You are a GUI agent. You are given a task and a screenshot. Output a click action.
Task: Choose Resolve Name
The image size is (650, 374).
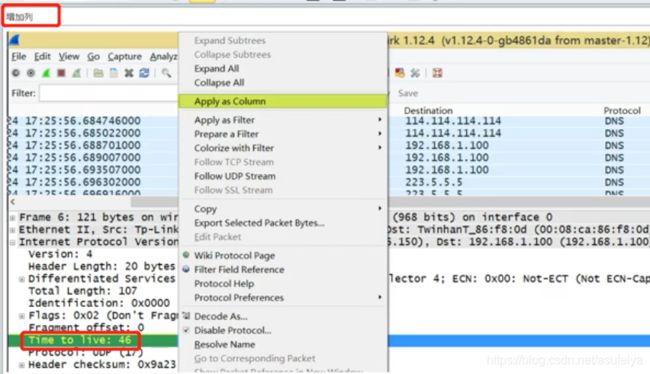(224, 344)
